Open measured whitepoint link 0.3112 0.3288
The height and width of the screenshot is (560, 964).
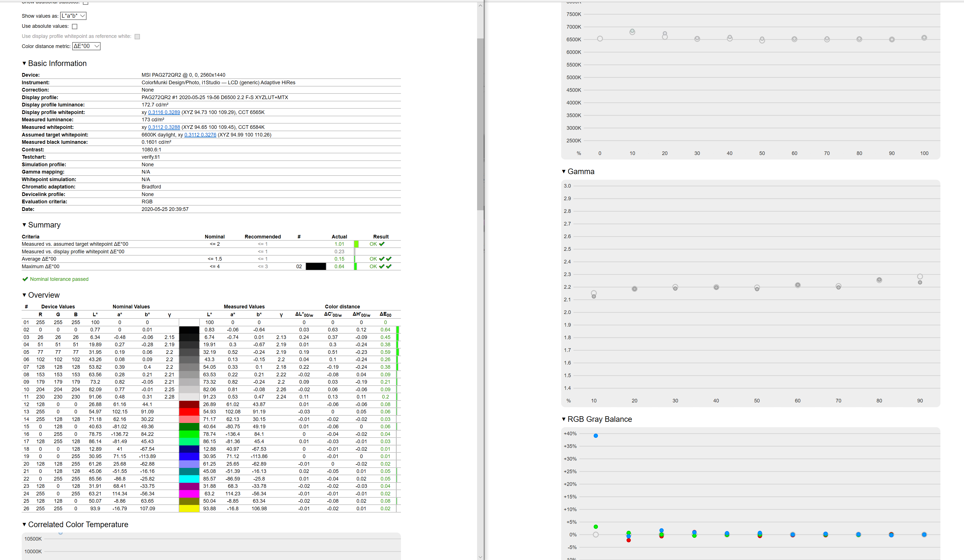coord(164,127)
